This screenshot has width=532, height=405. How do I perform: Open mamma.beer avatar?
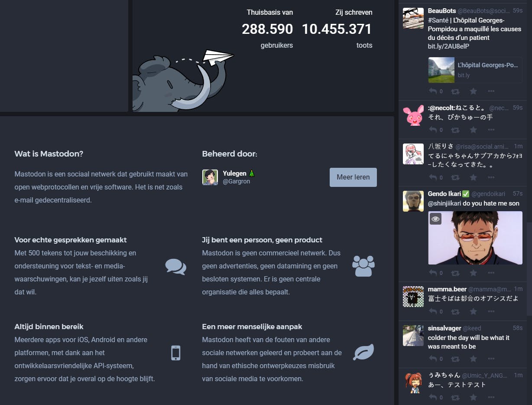[413, 297]
